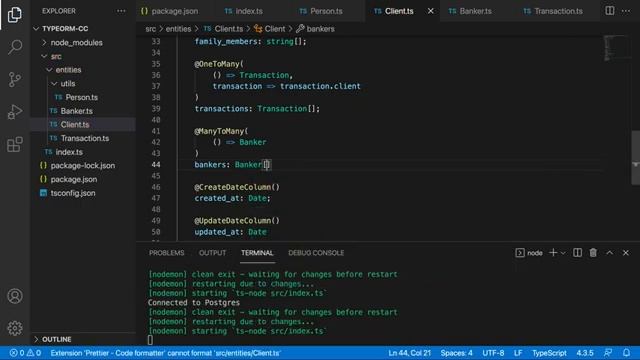Change encoding via UTF-8 status entry
This screenshot has height=360, width=640.
click(x=493, y=353)
